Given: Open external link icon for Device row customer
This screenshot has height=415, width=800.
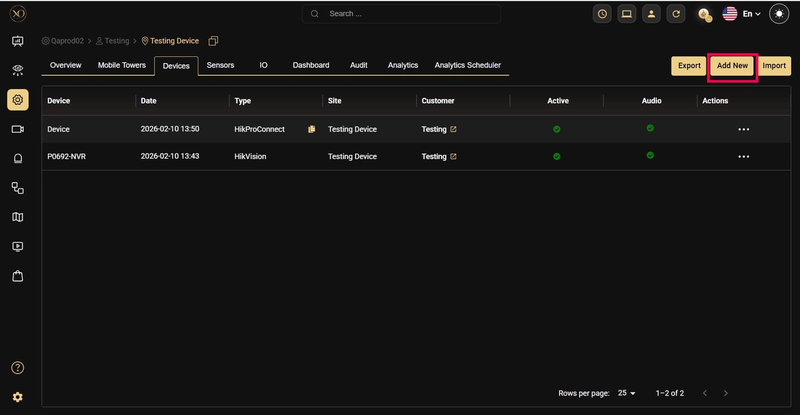Looking at the screenshot, I should click(453, 130).
